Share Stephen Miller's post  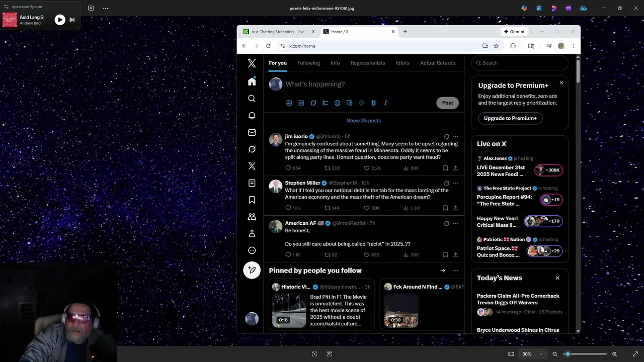point(455,208)
